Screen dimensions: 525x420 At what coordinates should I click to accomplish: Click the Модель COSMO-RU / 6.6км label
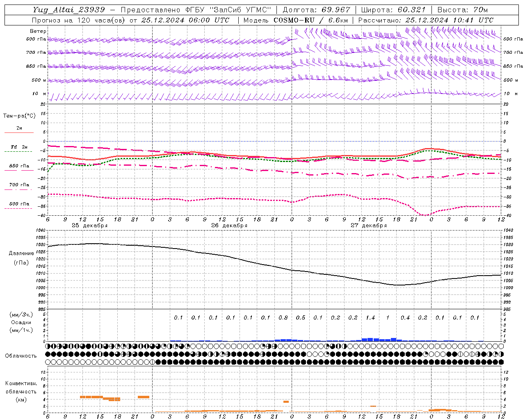click(x=296, y=20)
